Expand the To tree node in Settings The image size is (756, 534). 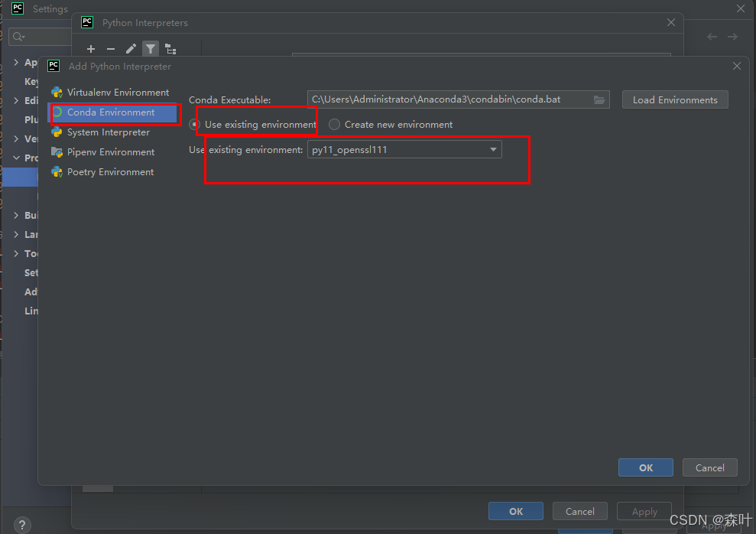[x=16, y=254]
